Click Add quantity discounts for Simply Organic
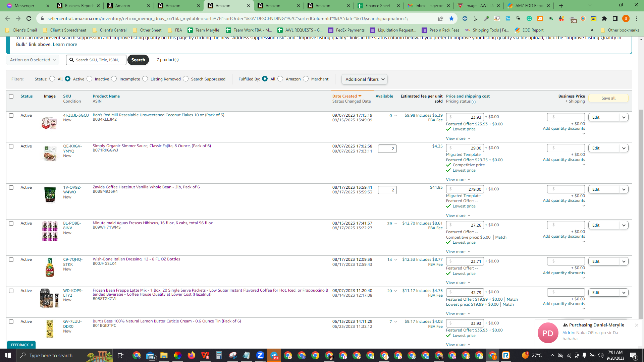Screen dimensions: 644x362 coord(564,160)
